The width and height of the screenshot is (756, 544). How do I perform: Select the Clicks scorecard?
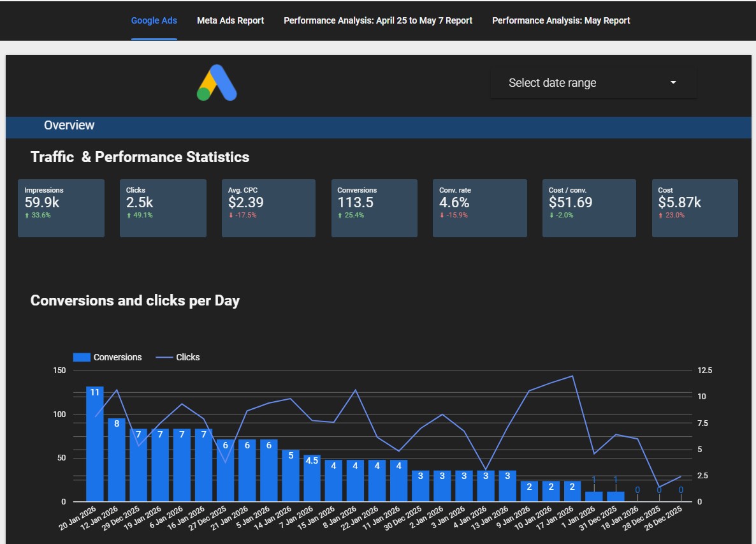[163, 208]
